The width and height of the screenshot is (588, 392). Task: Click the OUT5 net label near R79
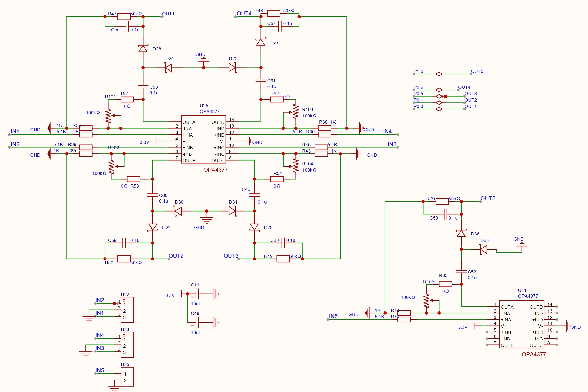click(488, 199)
